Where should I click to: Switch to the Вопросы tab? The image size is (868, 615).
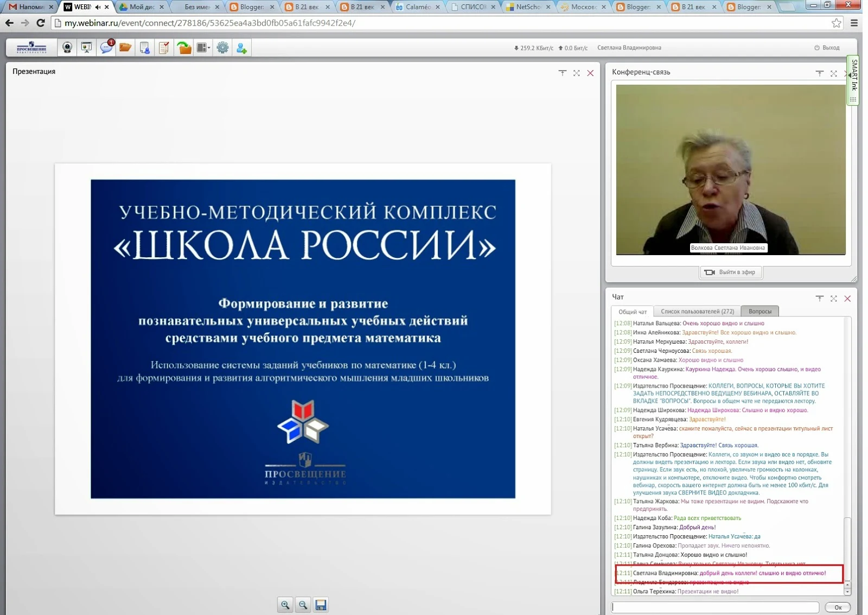click(760, 312)
